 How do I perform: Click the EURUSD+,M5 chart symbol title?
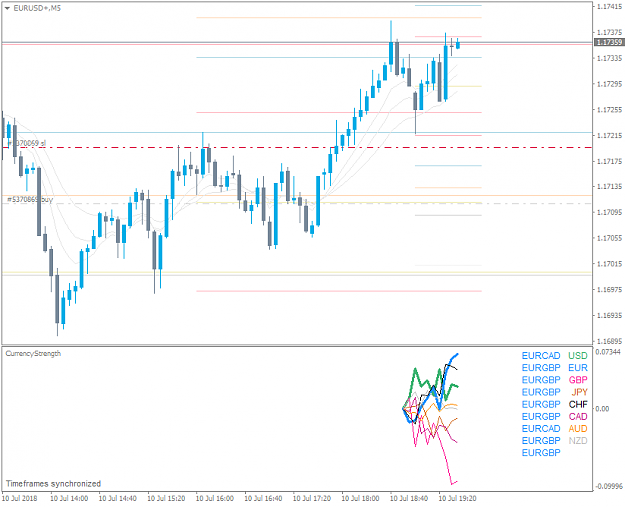click(37, 8)
